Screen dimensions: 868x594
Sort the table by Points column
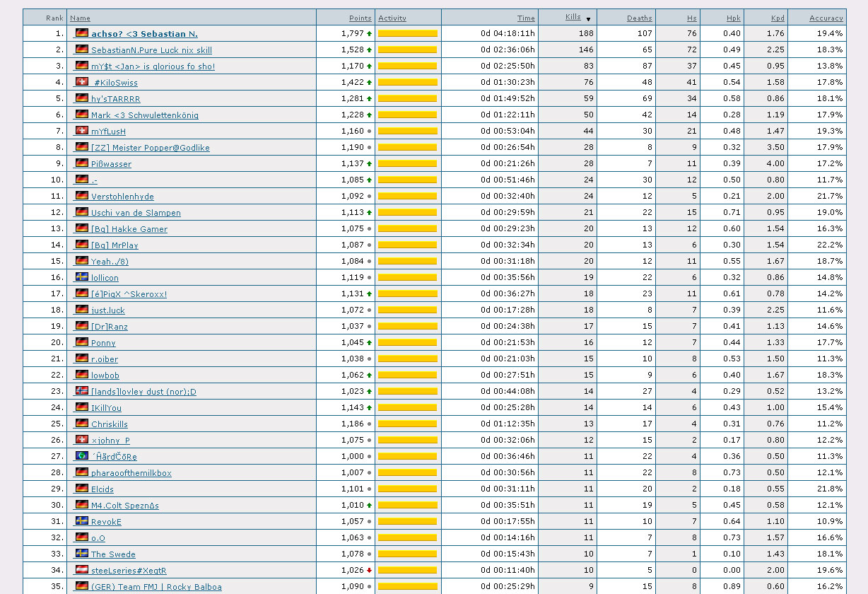pos(360,18)
